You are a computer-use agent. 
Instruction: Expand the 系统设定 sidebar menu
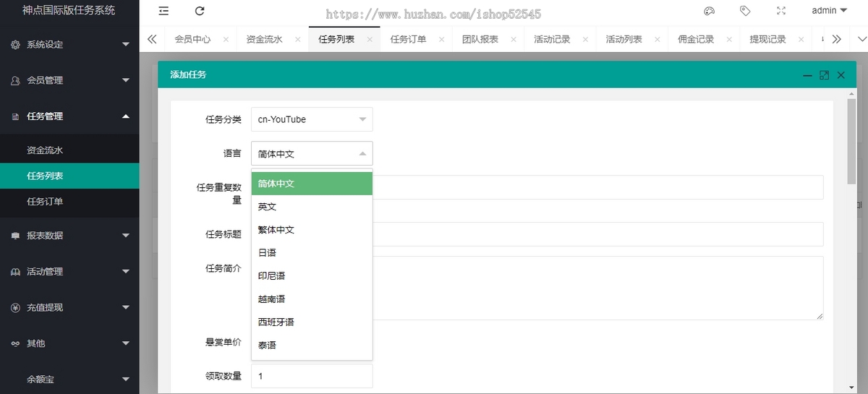pyautogui.click(x=69, y=44)
